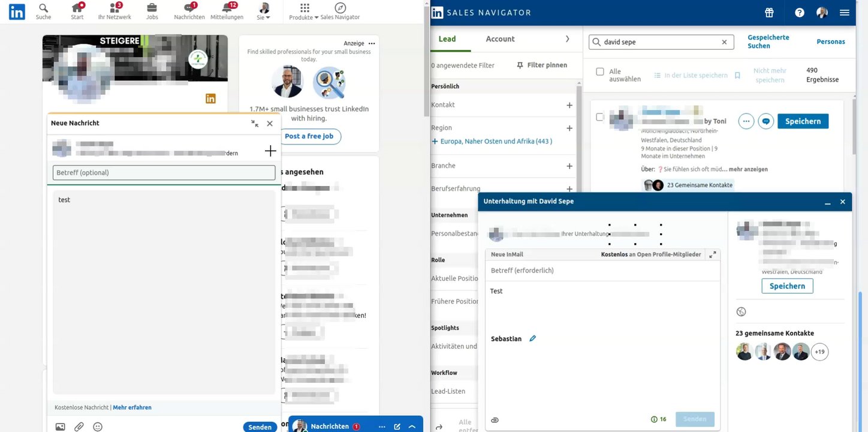Open the Suche search icon
Image resolution: width=868 pixels, height=432 pixels.
[x=43, y=11]
